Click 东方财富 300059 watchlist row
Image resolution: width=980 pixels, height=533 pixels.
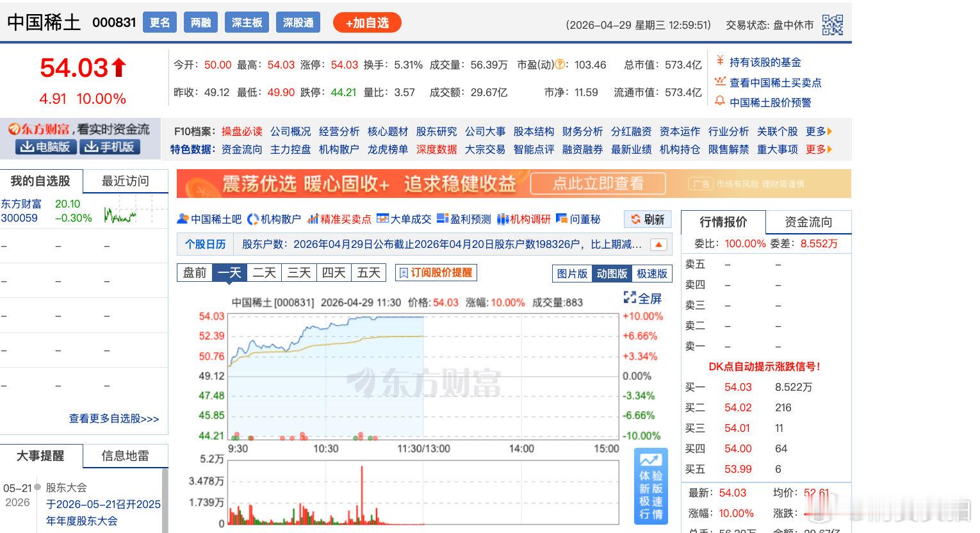pos(83,211)
